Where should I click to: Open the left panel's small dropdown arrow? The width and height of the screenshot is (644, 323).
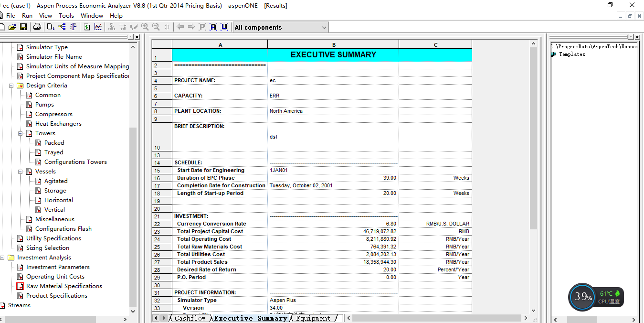(131, 37)
